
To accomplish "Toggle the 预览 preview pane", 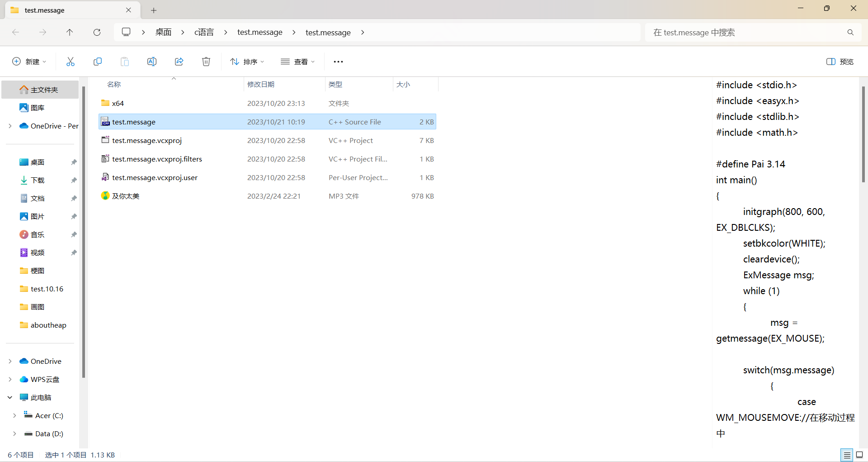I will pos(840,62).
